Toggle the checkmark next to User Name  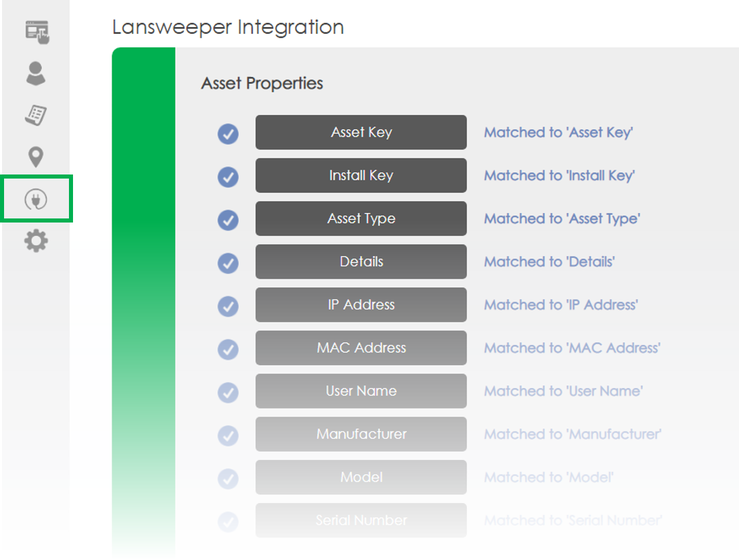click(228, 393)
